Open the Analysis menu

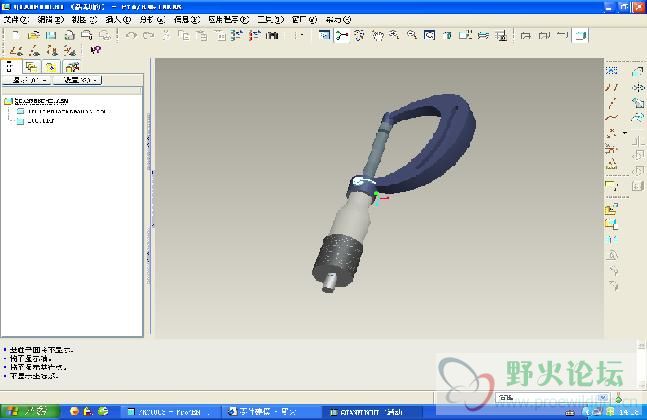152,19
